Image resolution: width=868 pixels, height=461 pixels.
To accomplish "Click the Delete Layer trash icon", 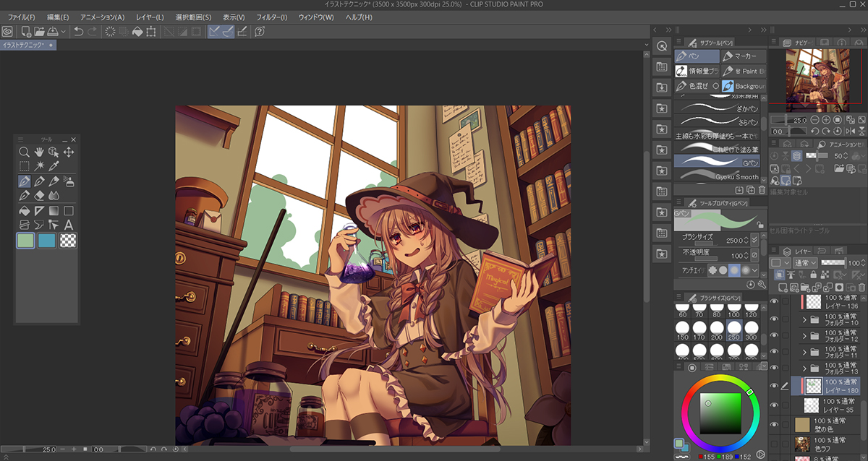I will pos(861,288).
